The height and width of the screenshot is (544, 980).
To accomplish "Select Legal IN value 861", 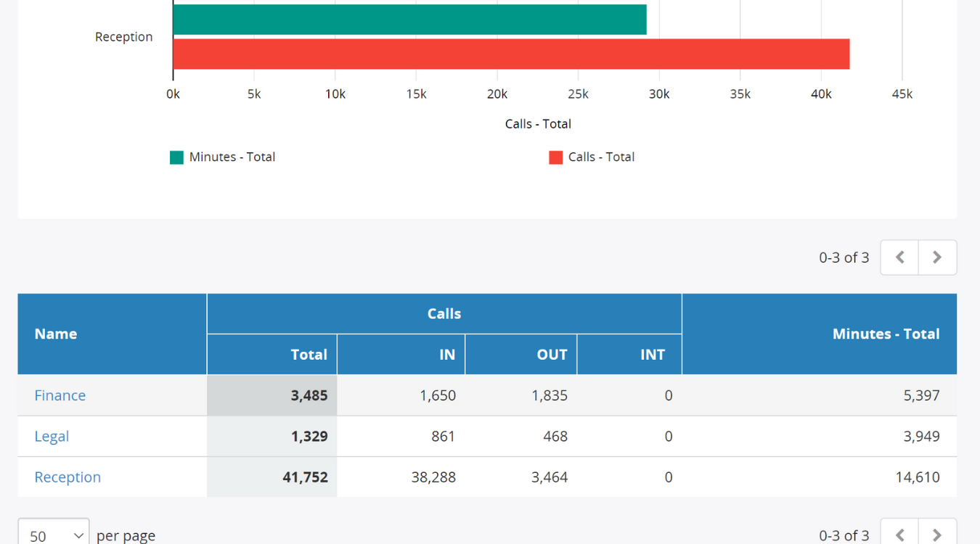I will [x=443, y=436].
